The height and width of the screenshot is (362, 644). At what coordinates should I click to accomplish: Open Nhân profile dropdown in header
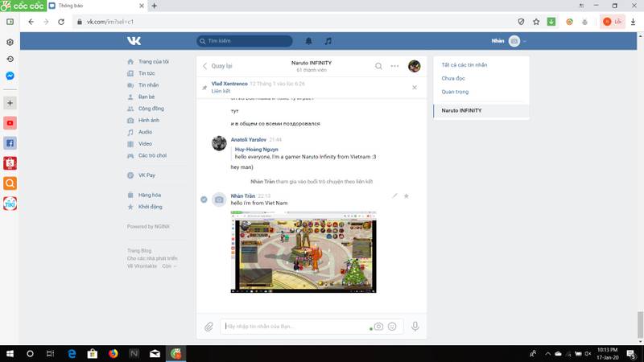click(x=509, y=41)
